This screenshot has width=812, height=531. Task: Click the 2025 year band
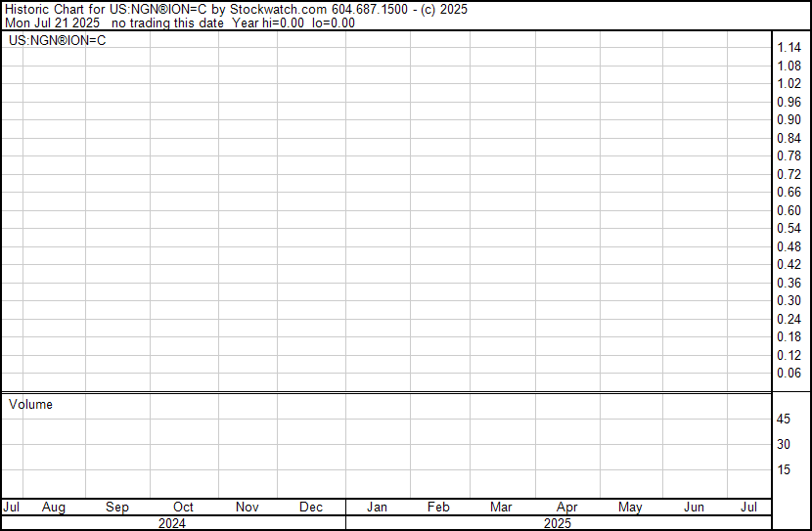tap(558, 523)
